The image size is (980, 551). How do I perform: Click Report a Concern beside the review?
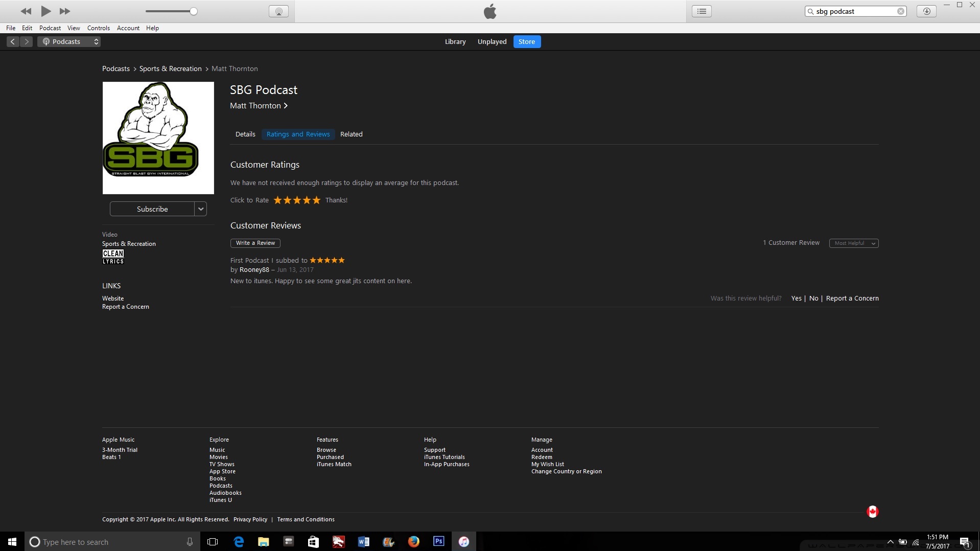[852, 299]
